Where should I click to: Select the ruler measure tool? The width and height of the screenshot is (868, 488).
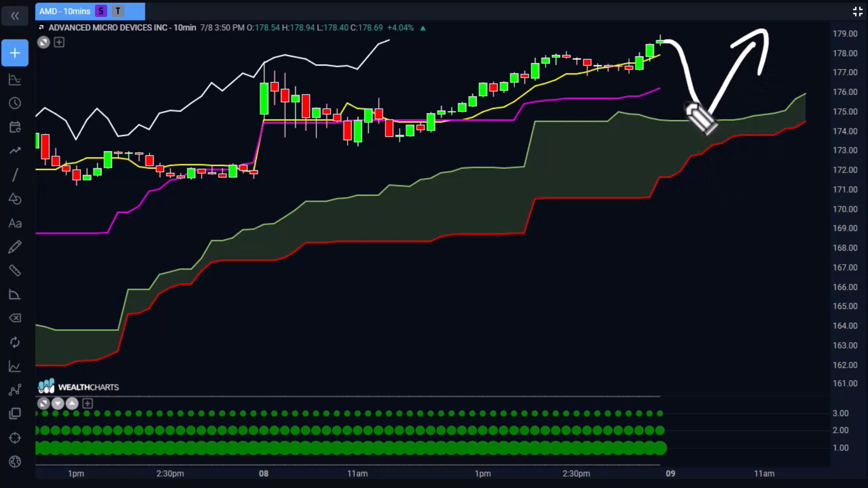pyautogui.click(x=15, y=271)
